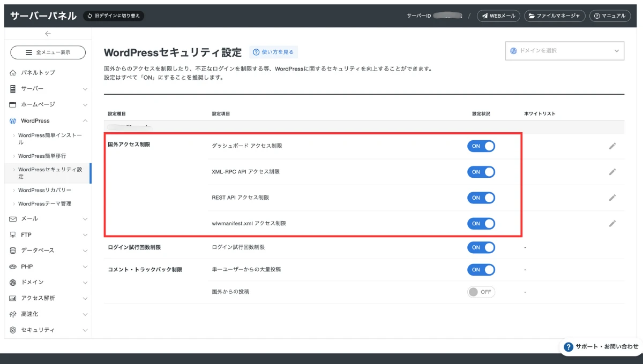Screen dimensions: 643x364
Task: Click the question mark icon in サポート・お問い合わせ
Action: [x=569, y=347]
